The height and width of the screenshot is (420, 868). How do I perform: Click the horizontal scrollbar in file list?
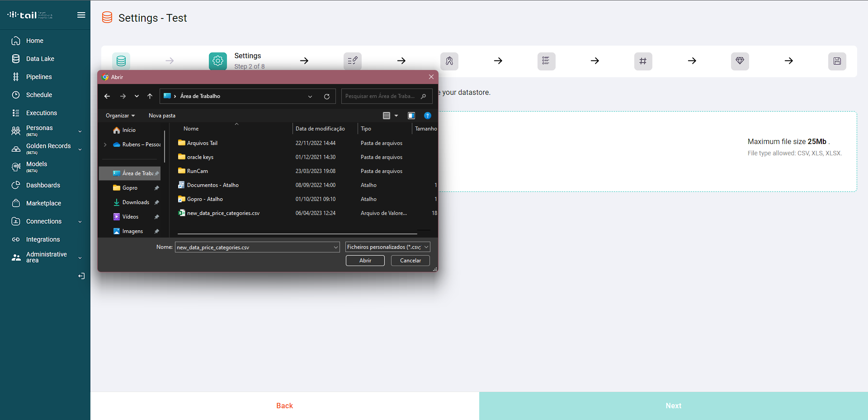(297, 233)
